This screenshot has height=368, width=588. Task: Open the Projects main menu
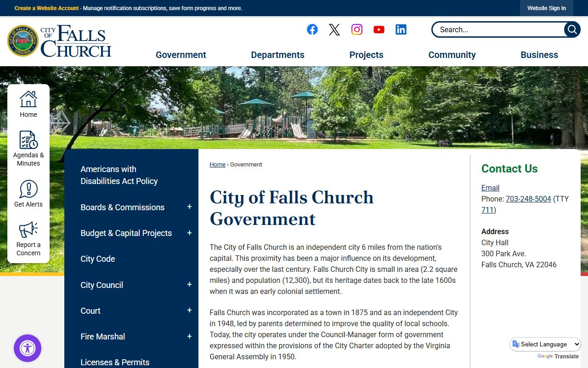pyautogui.click(x=366, y=55)
